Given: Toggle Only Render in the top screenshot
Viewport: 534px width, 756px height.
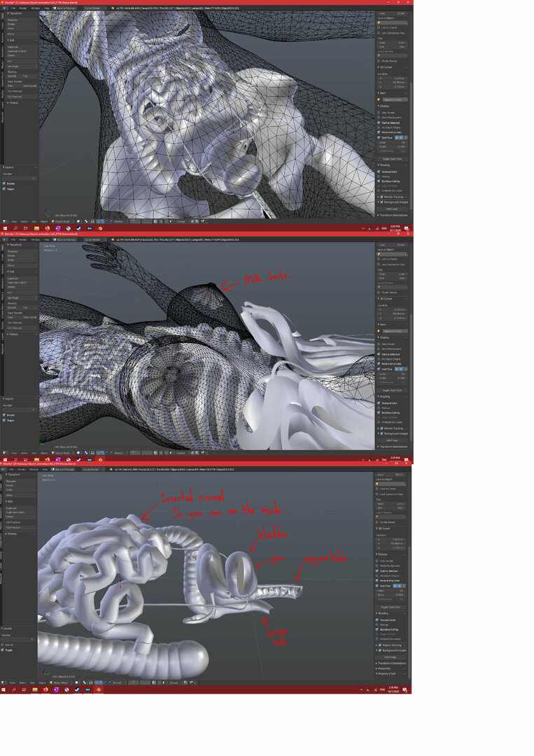Looking at the screenshot, I should click(x=379, y=113).
